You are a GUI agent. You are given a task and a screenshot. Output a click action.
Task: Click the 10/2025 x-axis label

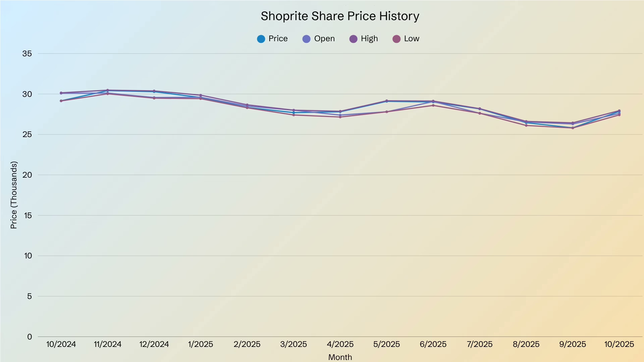[x=619, y=344]
